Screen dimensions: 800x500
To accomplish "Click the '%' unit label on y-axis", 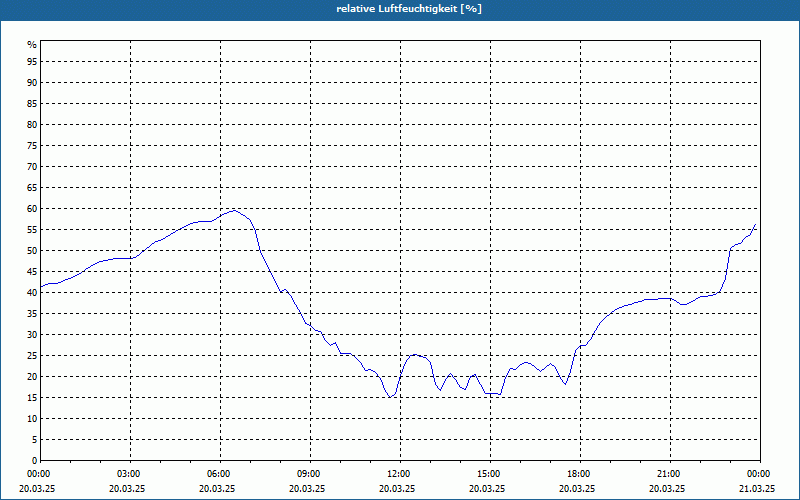I will (x=32, y=45).
